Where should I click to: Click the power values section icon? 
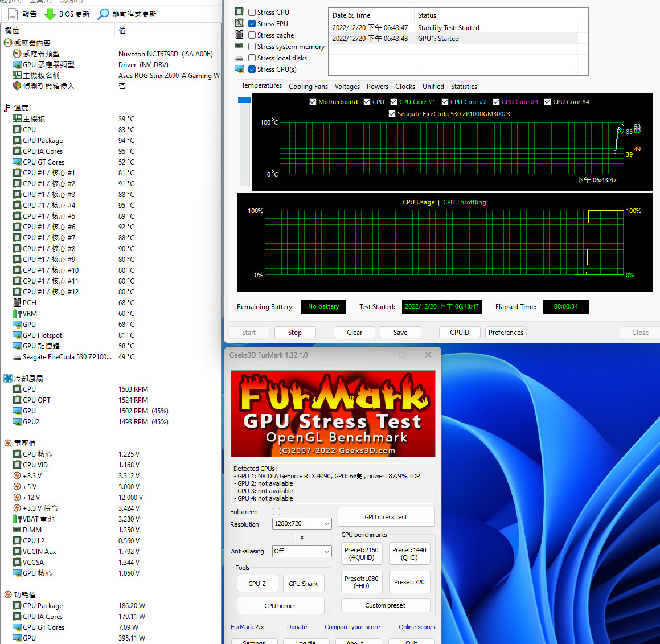tap(7, 594)
